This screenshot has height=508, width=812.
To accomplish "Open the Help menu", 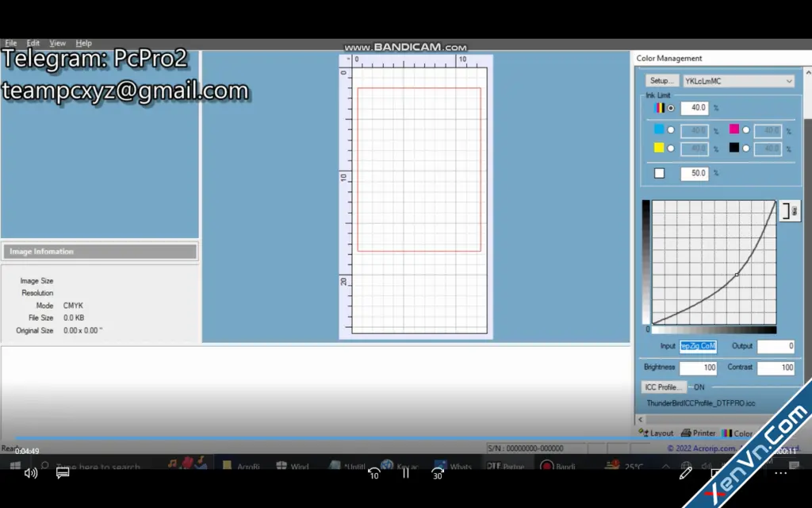I will pos(83,43).
